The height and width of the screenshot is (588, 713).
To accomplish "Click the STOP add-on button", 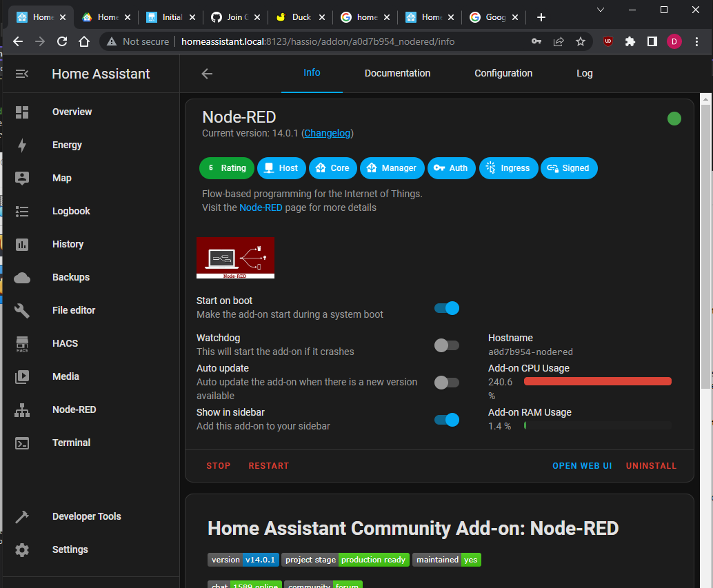I will (x=219, y=466).
